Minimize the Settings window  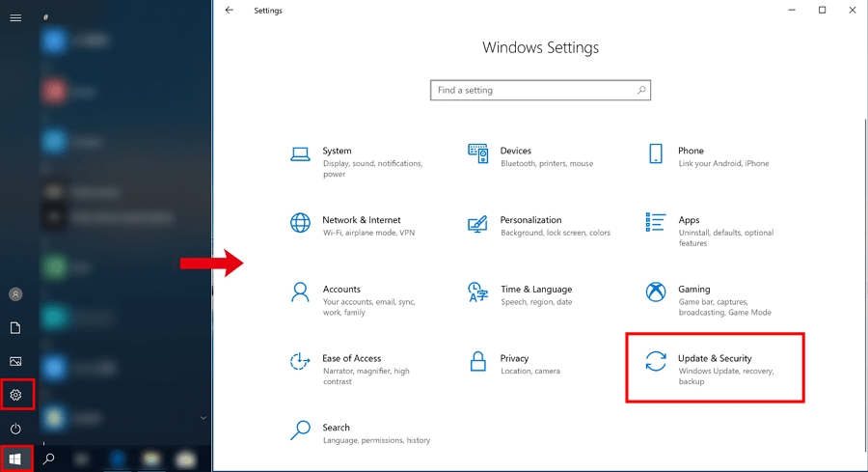tap(792, 10)
